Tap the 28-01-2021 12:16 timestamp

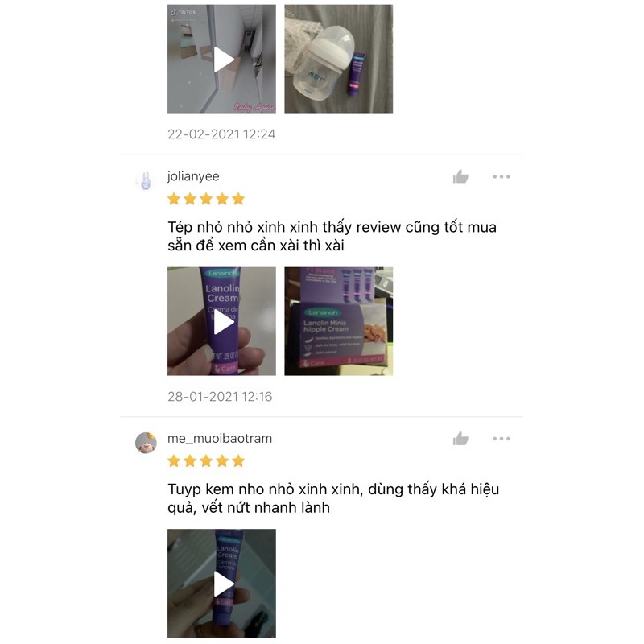pyautogui.click(x=220, y=396)
